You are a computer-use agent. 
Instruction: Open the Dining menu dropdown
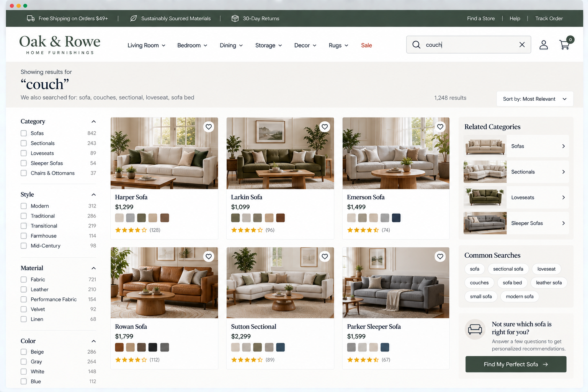click(x=231, y=45)
